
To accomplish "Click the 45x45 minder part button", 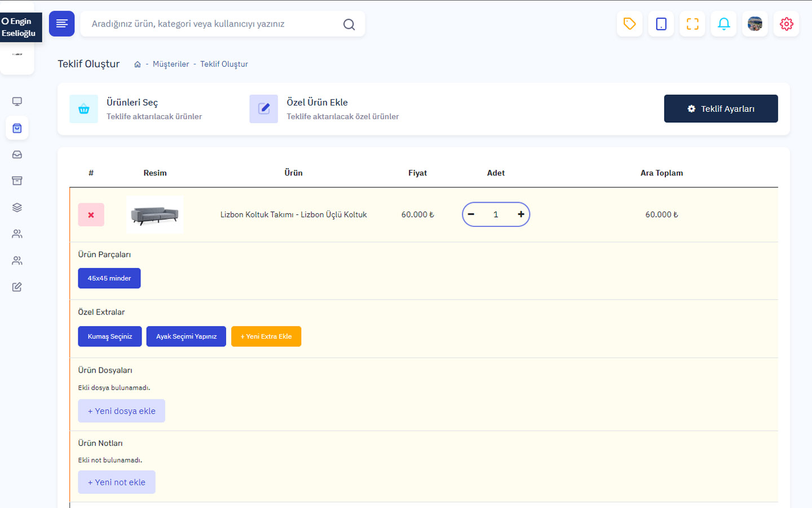I will coord(109,278).
